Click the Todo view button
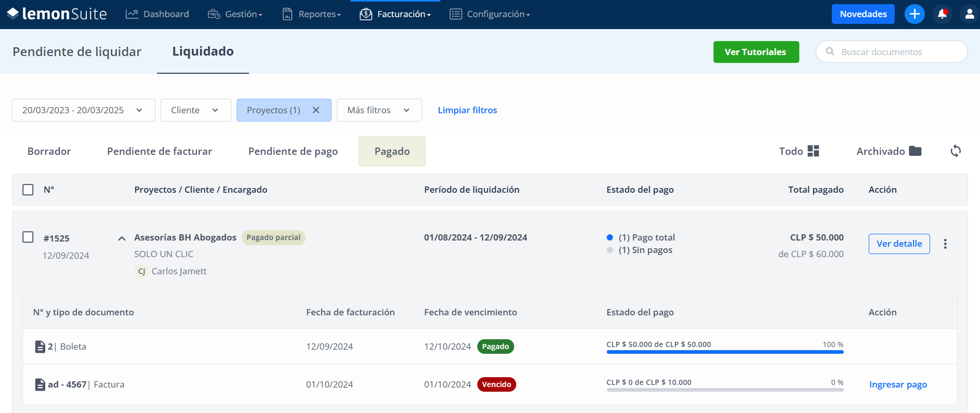 799,151
